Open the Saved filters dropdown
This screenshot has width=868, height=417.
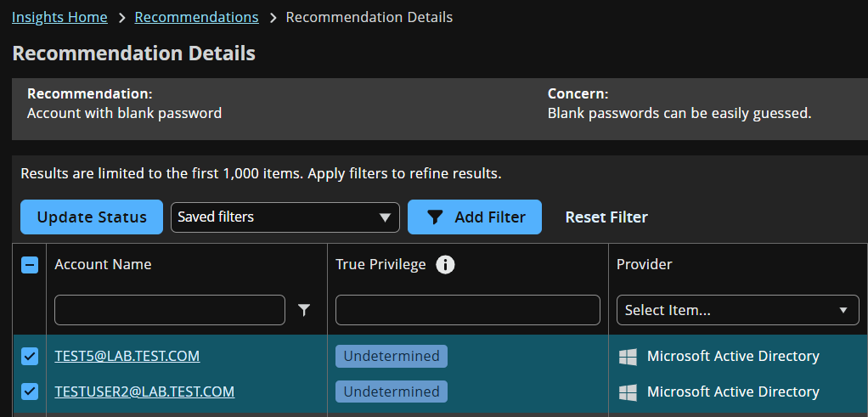pos(285,217)
